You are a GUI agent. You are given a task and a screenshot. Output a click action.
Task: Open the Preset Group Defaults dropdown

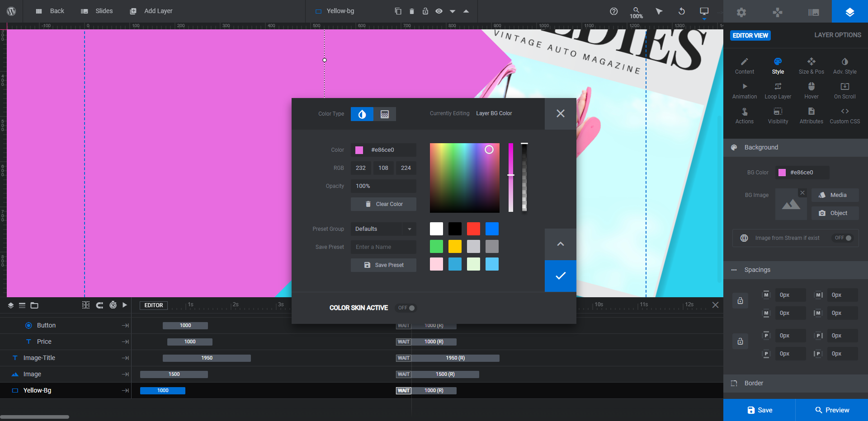[x=383, y=229]
